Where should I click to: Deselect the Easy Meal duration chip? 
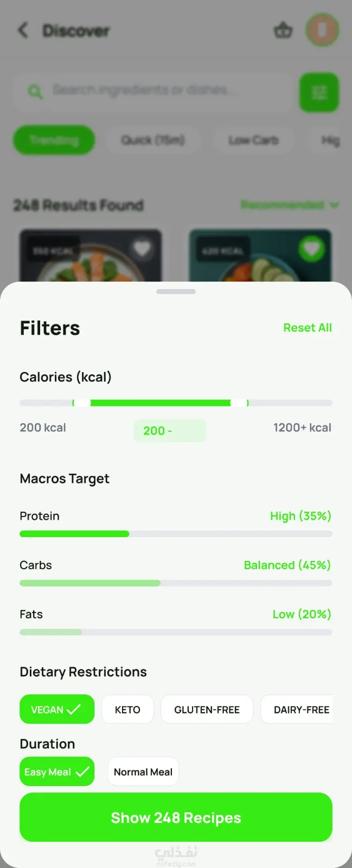[56, 771]
